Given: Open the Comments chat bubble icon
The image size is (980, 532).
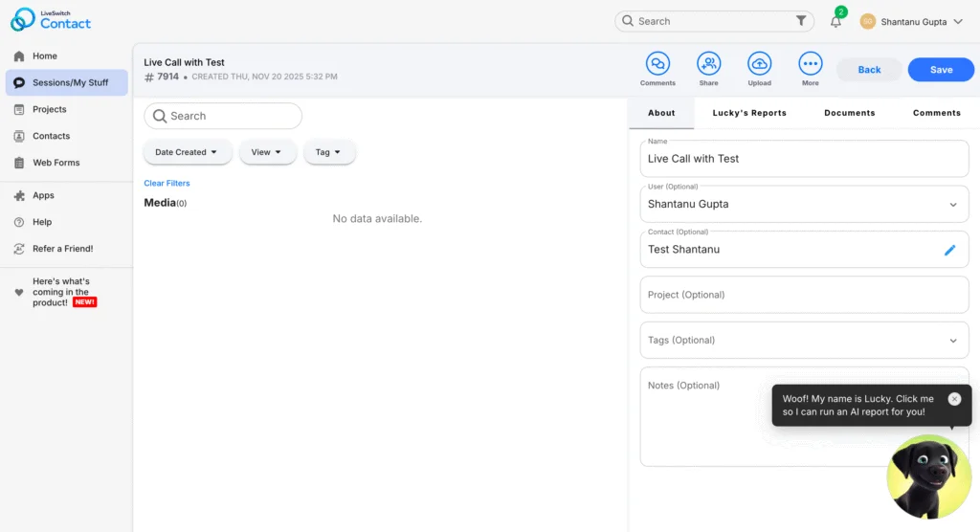Looking at the screenshot, I should (x=657, y=64).
